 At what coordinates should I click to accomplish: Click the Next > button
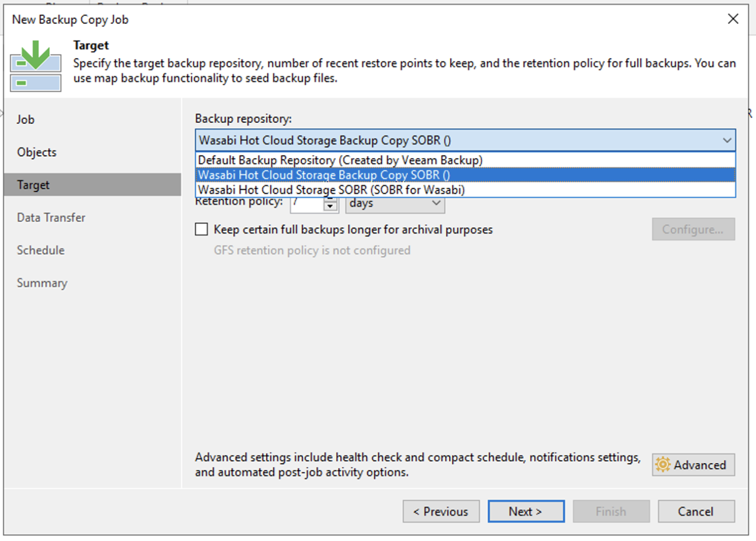pos(526,511)
